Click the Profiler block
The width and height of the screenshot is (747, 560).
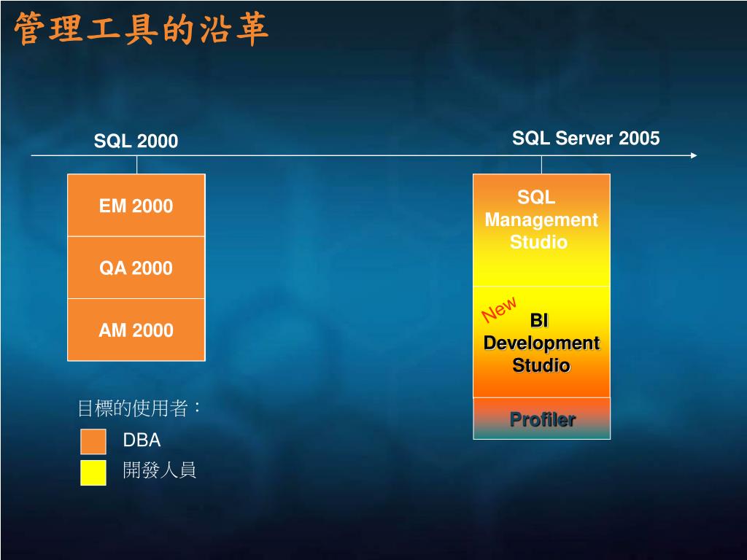[x=541, y=419]
